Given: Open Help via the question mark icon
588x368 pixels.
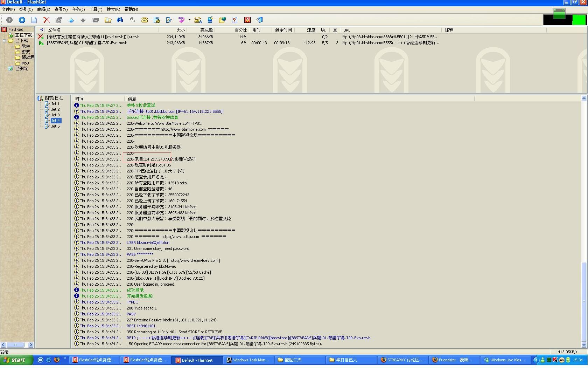Looking at the screenshot, I should [x=234, y=20].
